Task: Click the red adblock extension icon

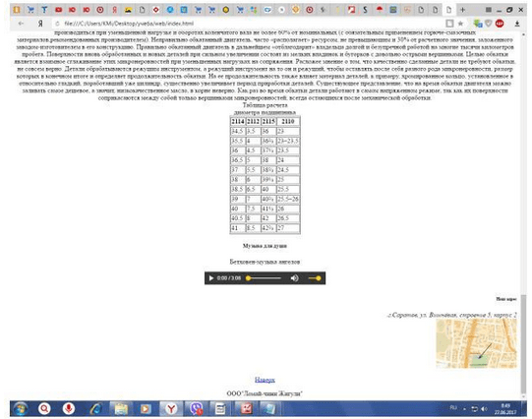Action: click(500, 24)
